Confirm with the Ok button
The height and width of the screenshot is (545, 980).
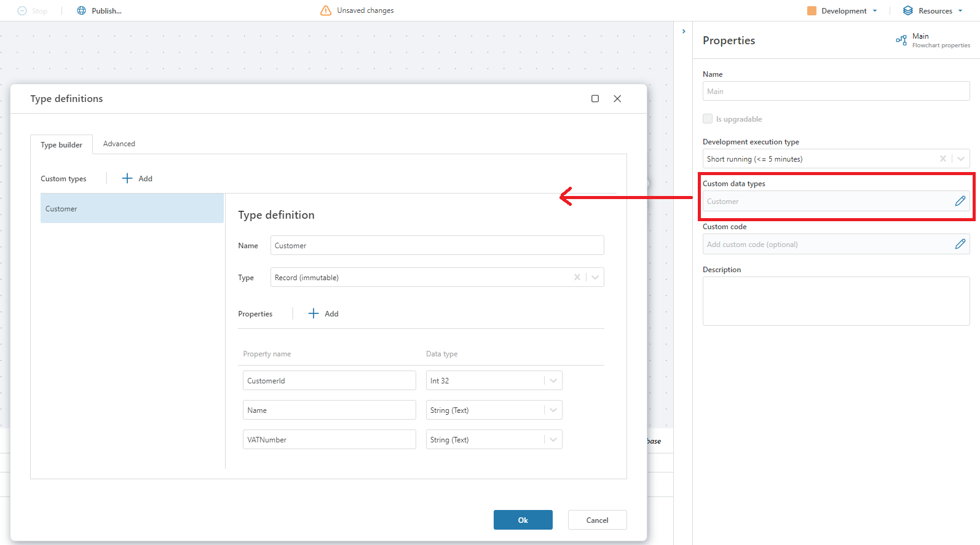click(523, 520)
